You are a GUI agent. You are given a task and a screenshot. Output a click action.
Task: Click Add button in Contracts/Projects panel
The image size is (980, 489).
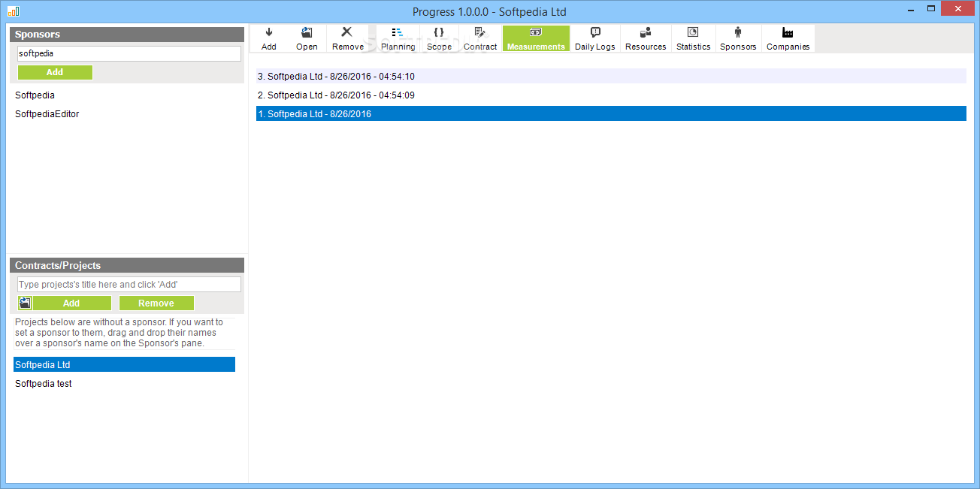pyautogui.click(x=71, y=303)
